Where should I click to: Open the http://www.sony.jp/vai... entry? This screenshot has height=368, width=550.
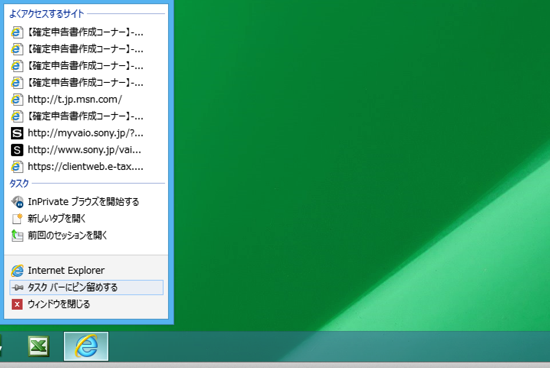(86, 150)
